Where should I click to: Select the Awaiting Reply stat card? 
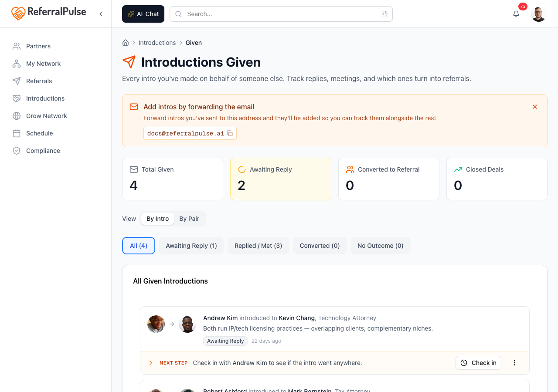pos(281,179)
